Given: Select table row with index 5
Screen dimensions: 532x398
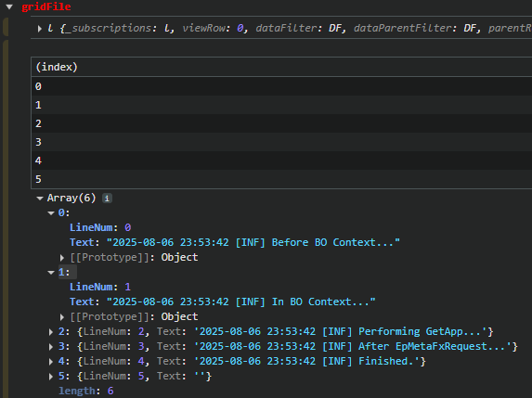Looking at the screenshot, I should [281, 179].
